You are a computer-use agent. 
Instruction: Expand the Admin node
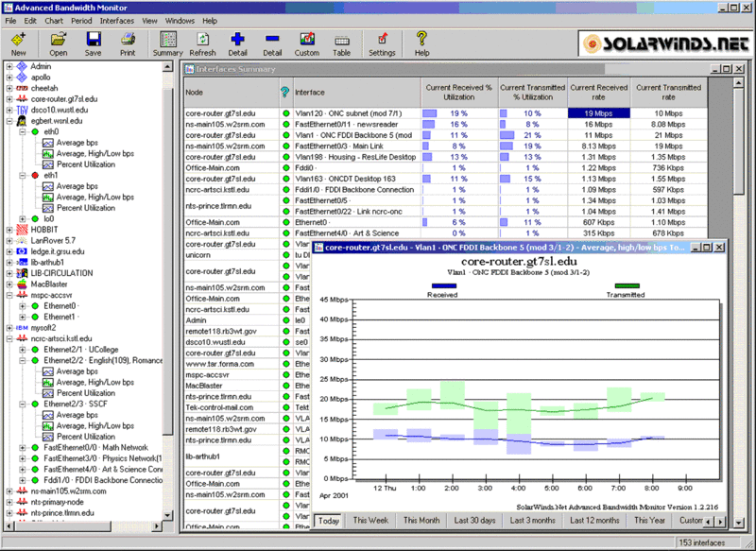9,66
